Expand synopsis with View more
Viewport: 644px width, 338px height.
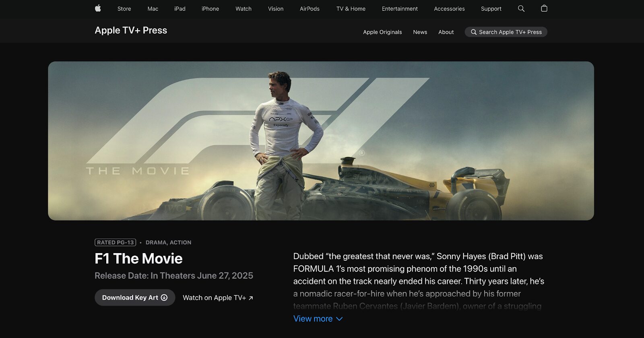pyautogui.click(x=318, y=319)
